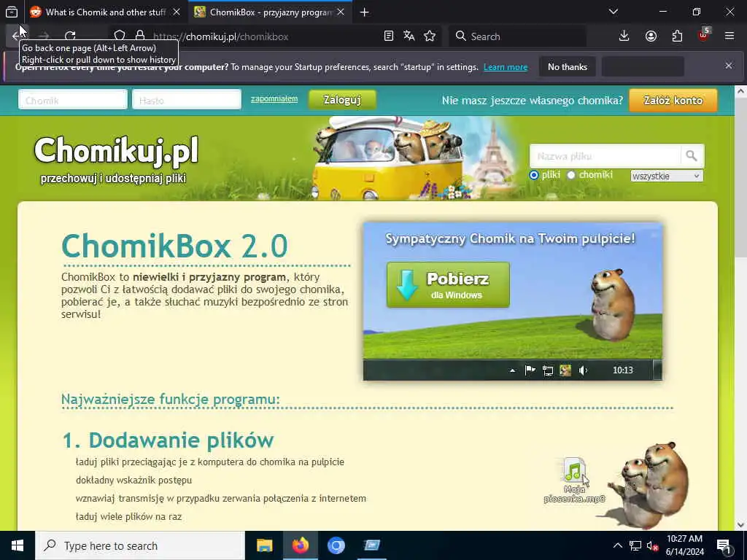Open a new tab
Screen dimensions: 747x560
365,12
